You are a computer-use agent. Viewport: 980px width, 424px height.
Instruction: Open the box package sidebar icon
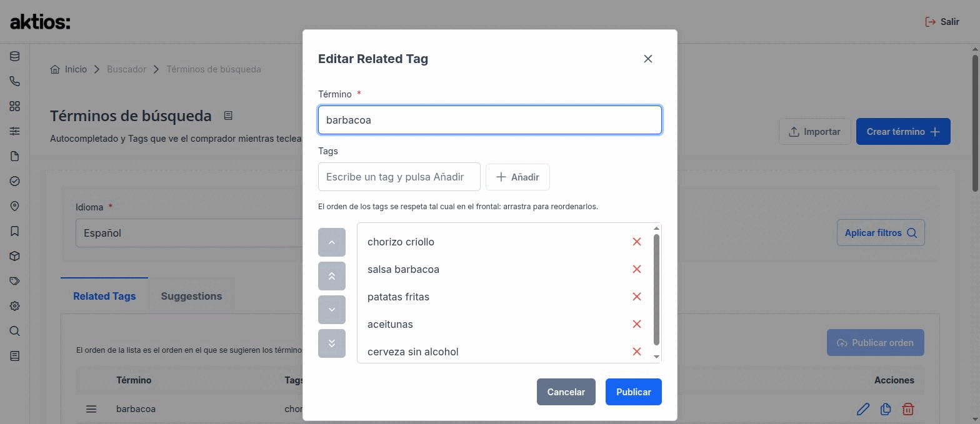14,256
